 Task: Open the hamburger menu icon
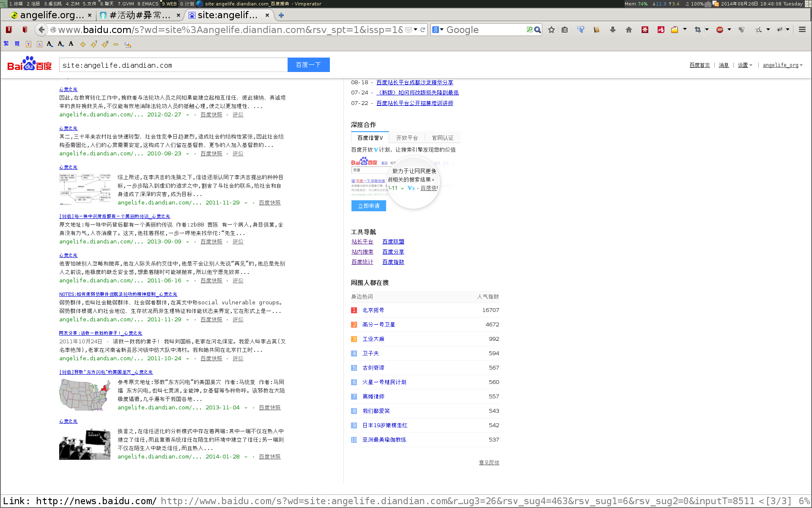pyautogui.click(x=802, y=30)
